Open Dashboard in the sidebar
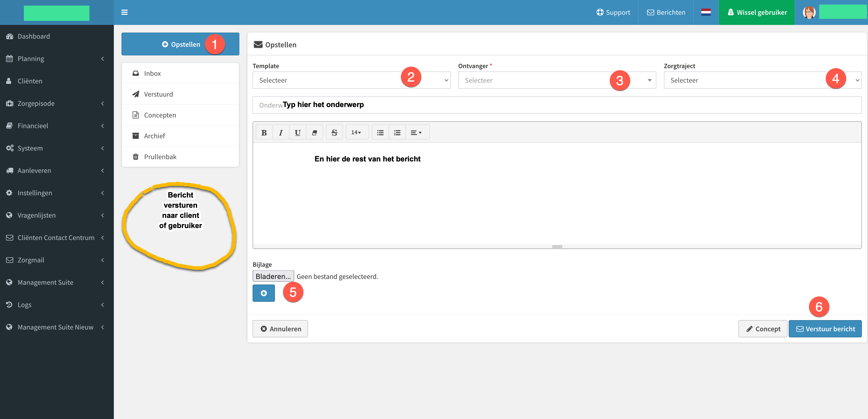868x419 pixels. [57, 36]
